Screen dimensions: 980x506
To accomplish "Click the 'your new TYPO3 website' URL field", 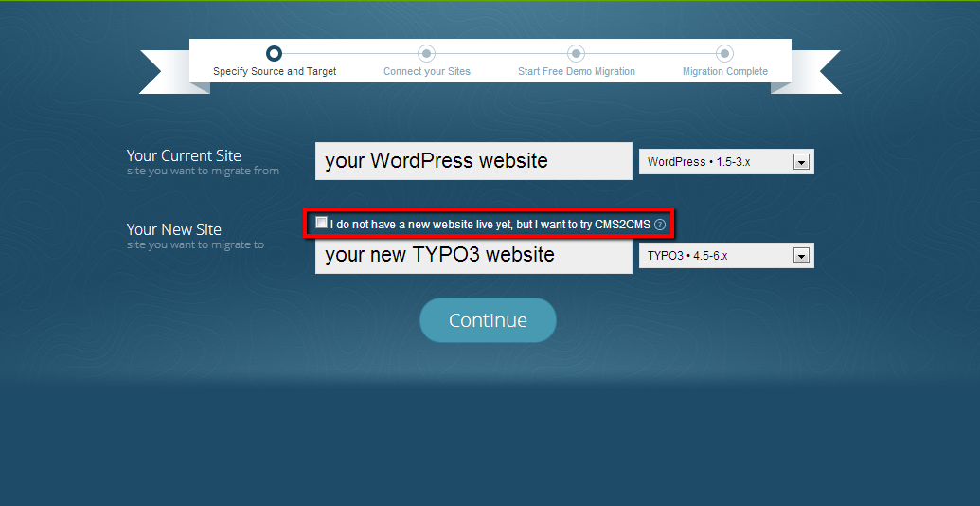I will (473, 255).
